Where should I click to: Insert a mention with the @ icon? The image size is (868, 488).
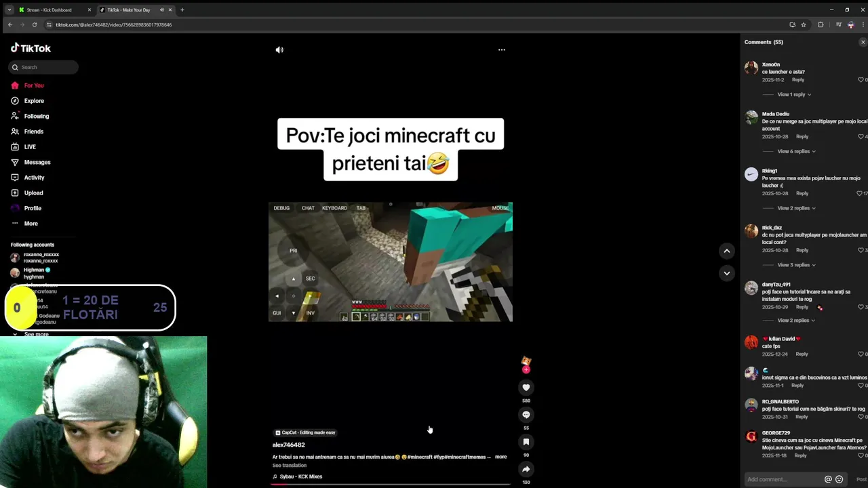pyautogui.click(x=828, y=479)
